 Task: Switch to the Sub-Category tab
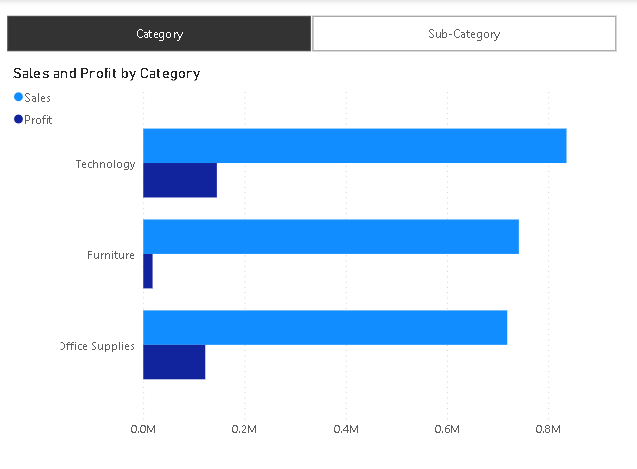(x=463, y=34)
